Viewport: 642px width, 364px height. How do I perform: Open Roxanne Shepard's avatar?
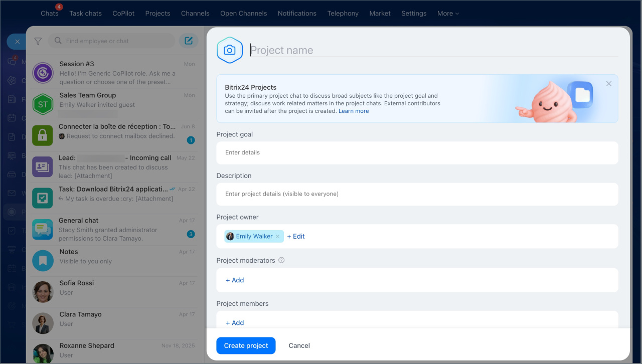pos(43,354)
